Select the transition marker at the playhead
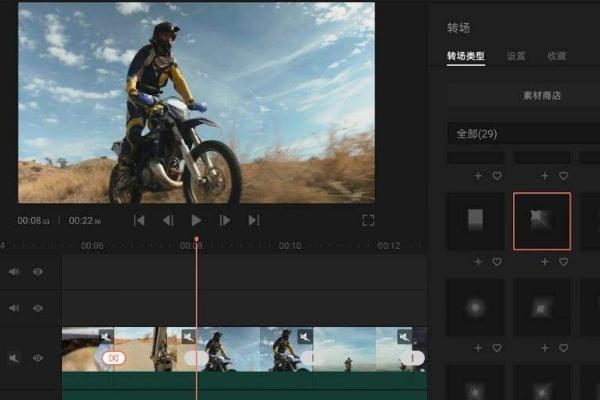600x400 pixels. tap(196, 358)
